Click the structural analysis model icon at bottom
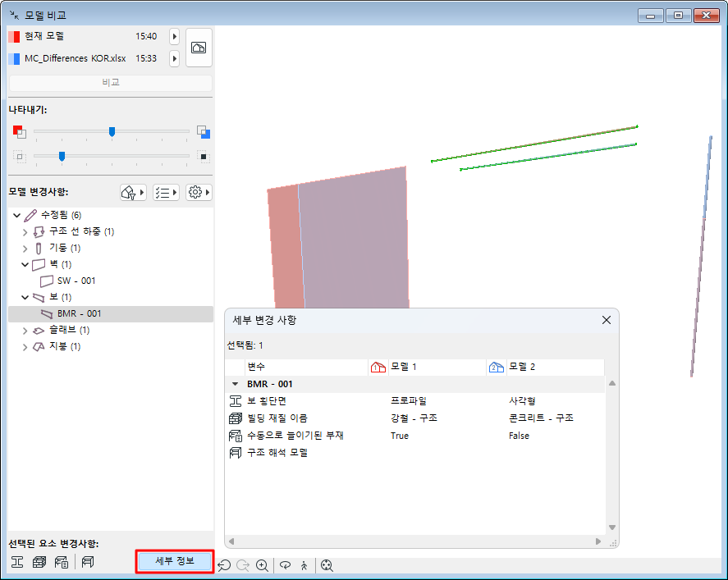 coord(88,562)
